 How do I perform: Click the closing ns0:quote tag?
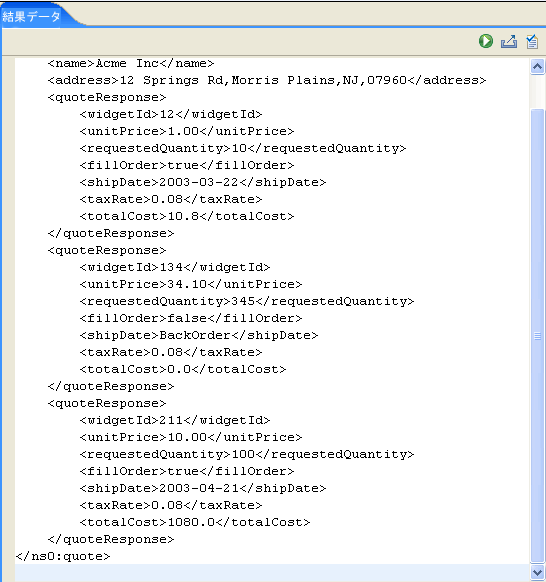(63, 556)
